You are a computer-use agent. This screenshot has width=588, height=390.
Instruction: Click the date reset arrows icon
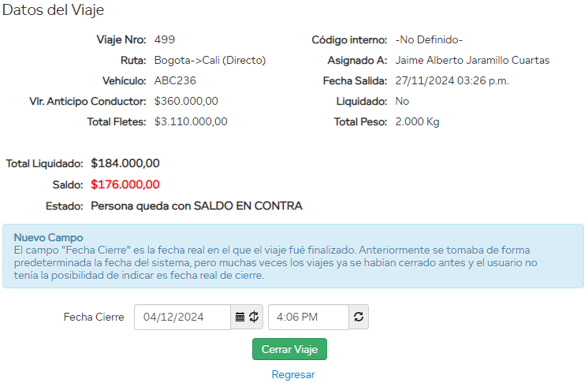click(254, 317)
